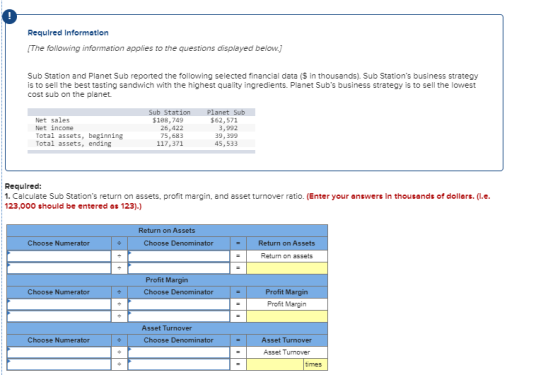Click second-row Profit Margin numerator field
Screen dimensions: 560x375
pos(59,316)
